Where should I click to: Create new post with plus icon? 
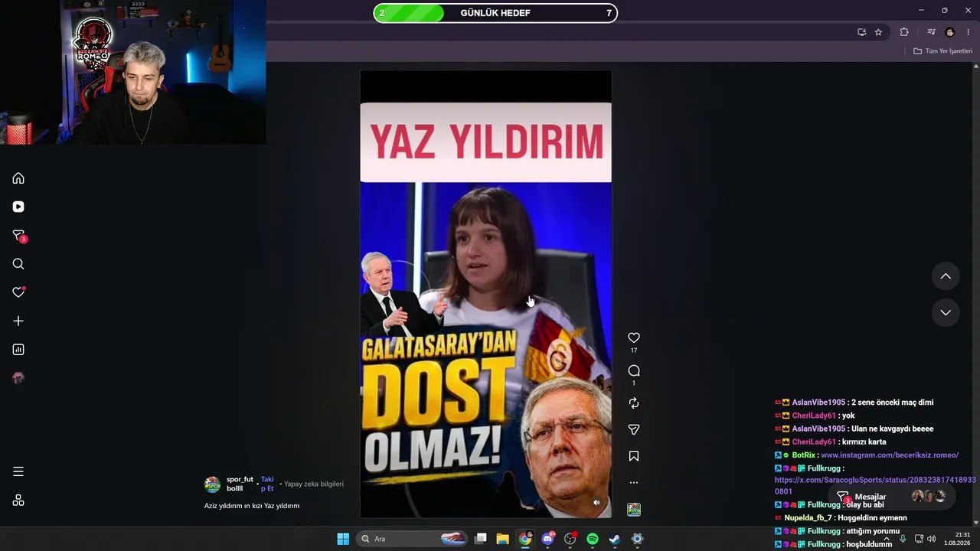click(18, 321)
